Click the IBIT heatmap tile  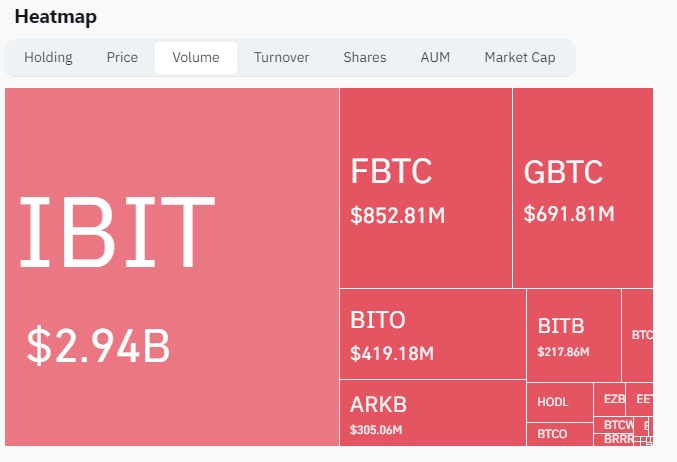pos(172,266)
